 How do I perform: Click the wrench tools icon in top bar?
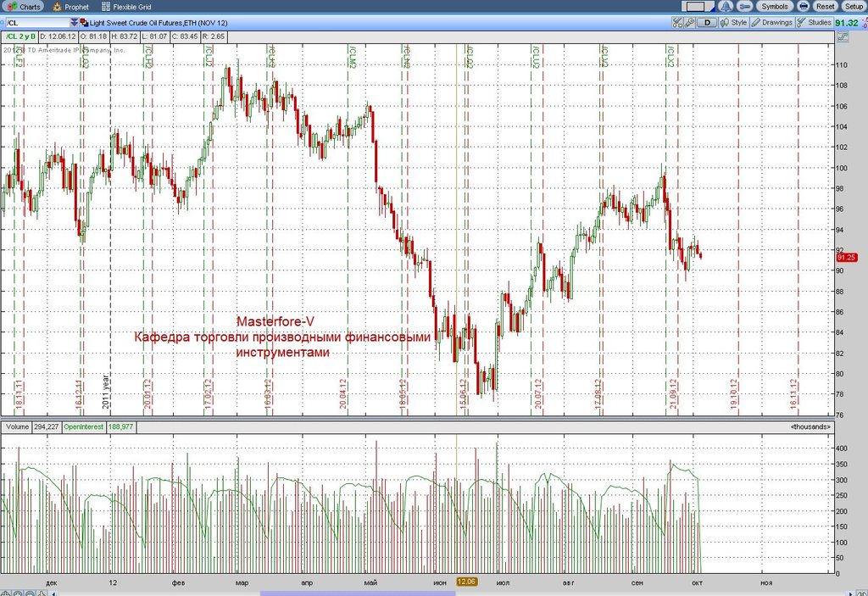pyautogui.click(x=745, y=6)
